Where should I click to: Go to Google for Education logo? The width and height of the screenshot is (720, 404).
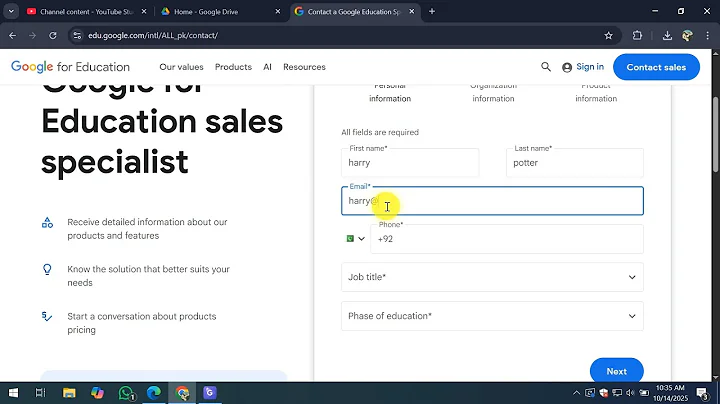(x=70, y=67)
